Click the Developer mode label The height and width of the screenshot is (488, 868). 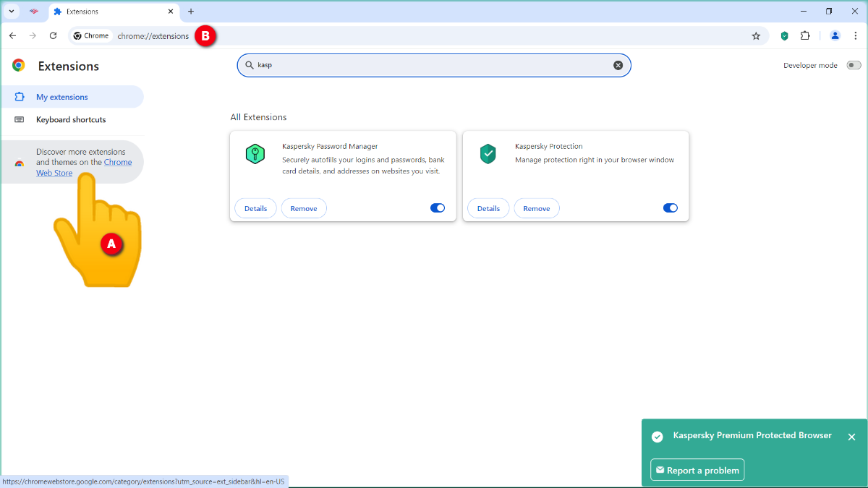(810, 65)
